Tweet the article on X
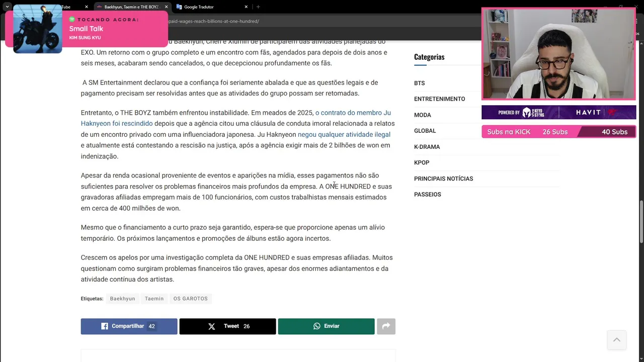The width and height of the screenshot is (644, 362). [x=227, y=326]
